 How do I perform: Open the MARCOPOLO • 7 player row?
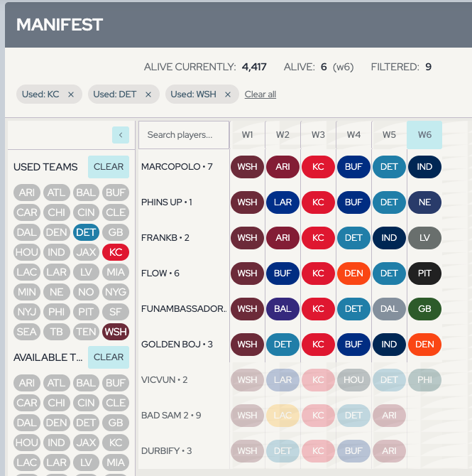pos(177,167)
